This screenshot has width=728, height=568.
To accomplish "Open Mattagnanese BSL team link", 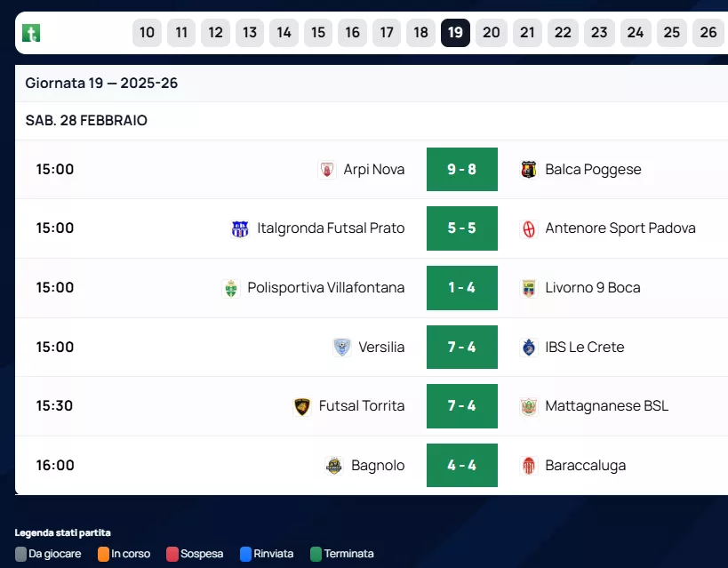I will click(606, 406).
